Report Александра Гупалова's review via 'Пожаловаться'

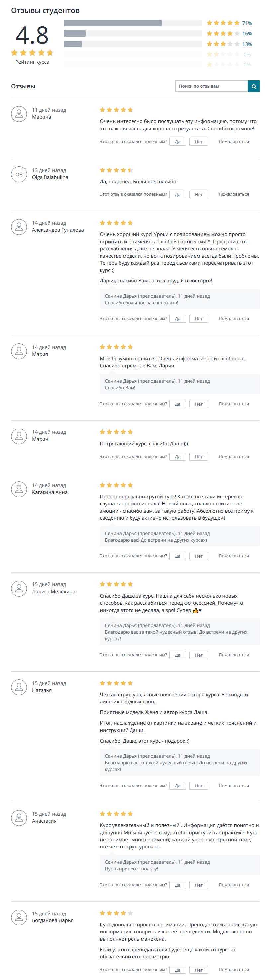point(234,319)
